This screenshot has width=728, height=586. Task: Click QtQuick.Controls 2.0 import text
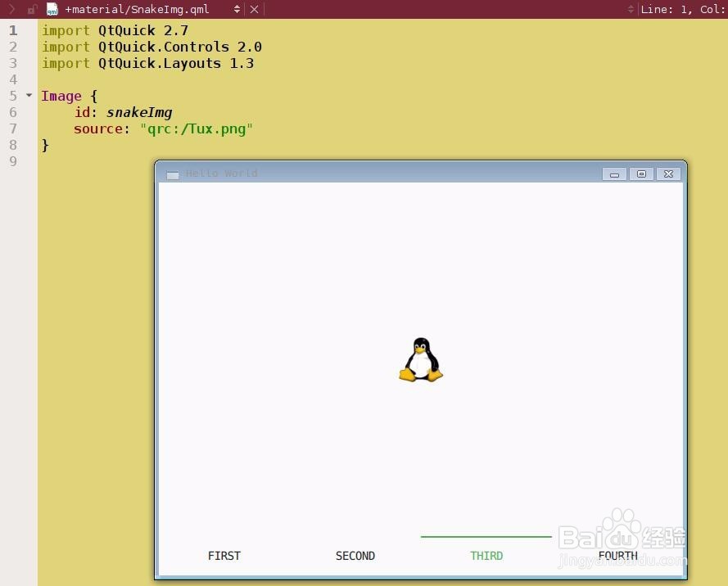pos(180,47)
